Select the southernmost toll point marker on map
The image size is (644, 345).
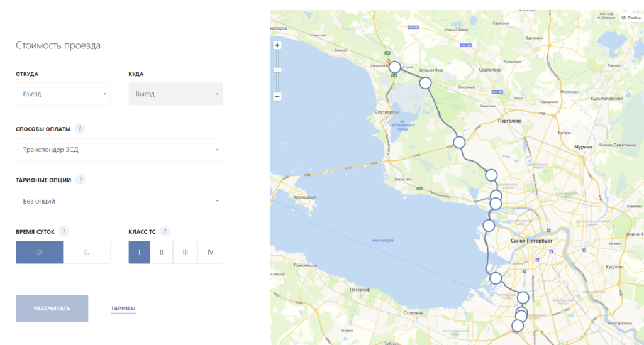[x=518, y=326]
